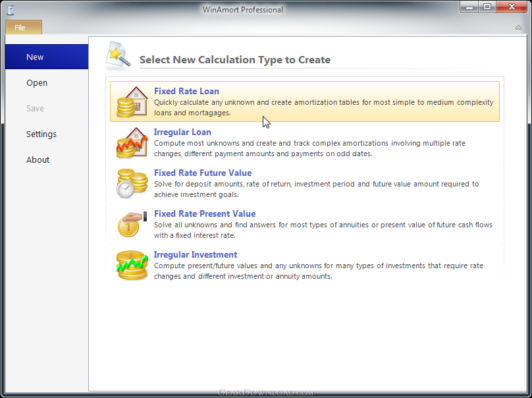Click the Fixed Rate Loan house-and-coins icon
532x398 pixels.
[132, 101]
